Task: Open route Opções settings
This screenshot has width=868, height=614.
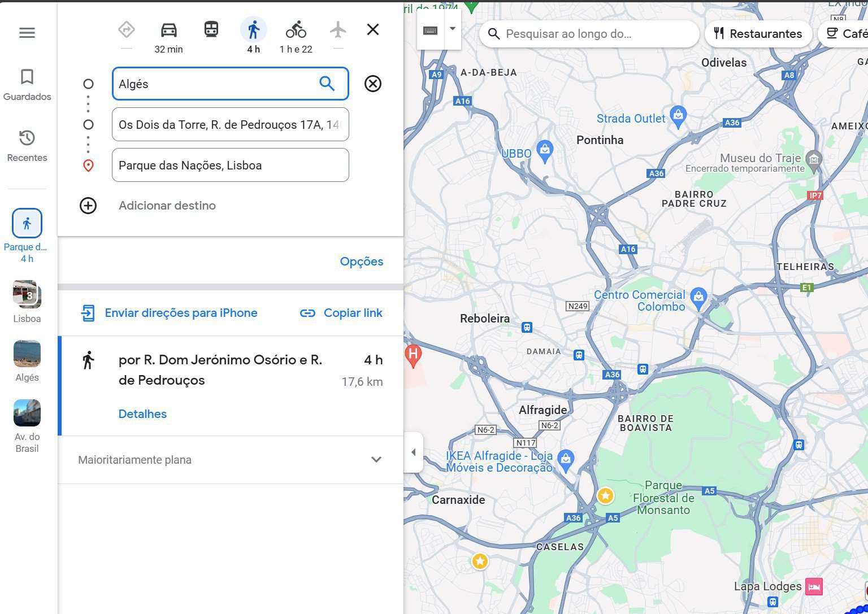Action: [362, 261]
